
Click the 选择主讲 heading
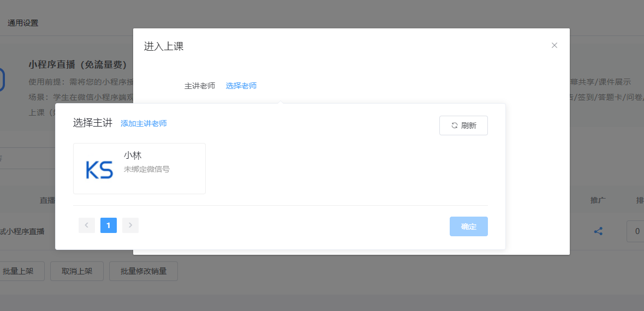93,123
